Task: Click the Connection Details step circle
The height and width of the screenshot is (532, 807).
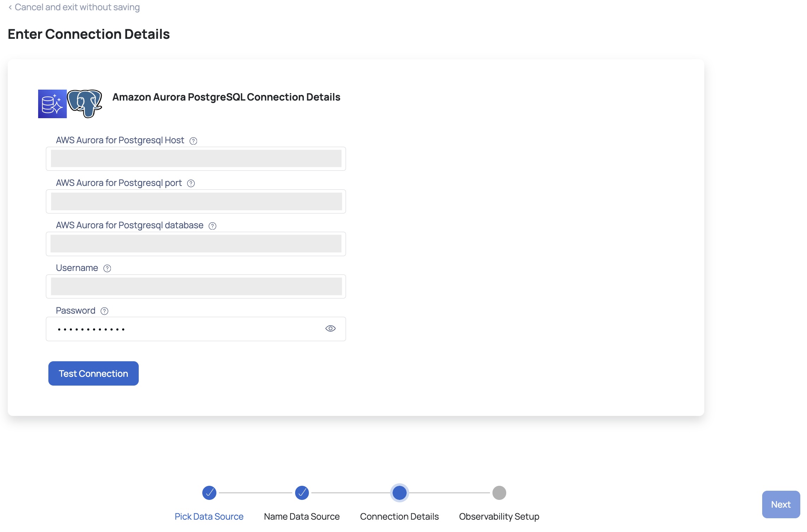Action: pos(400,493)
